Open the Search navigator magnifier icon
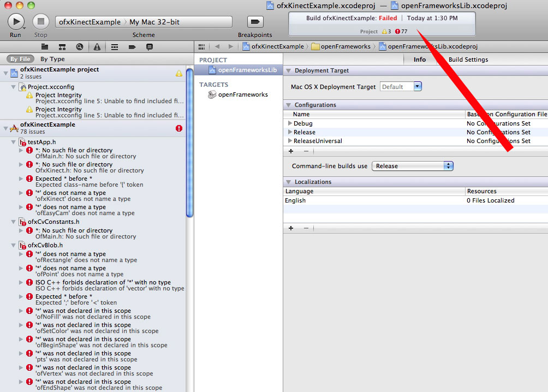Viewport: 548px width, 392px height. (80, 47)
